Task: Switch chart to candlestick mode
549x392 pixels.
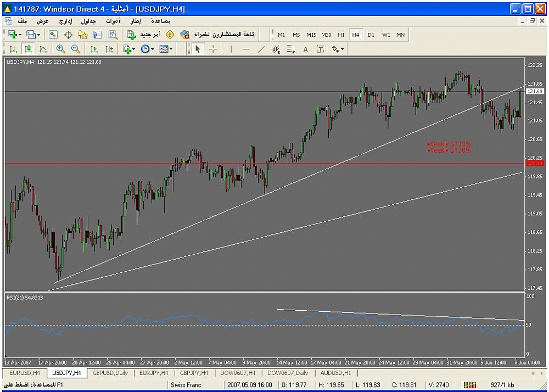Action: click(x=28, y=49)
